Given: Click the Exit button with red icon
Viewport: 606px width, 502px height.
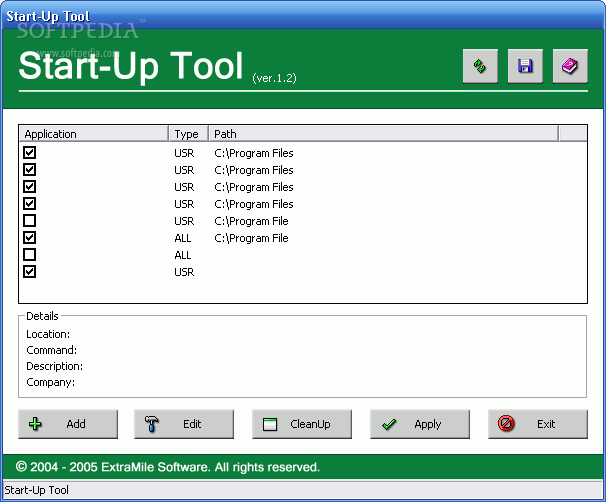Looking at the screenshot, I should click(x=538, y=424).
